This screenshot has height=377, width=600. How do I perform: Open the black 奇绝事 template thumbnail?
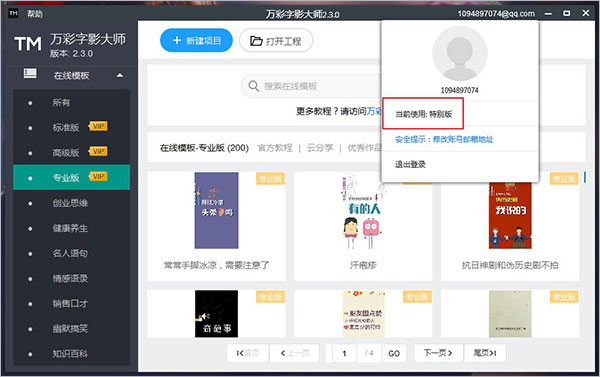pyautogui.click(x=216, y=314)
